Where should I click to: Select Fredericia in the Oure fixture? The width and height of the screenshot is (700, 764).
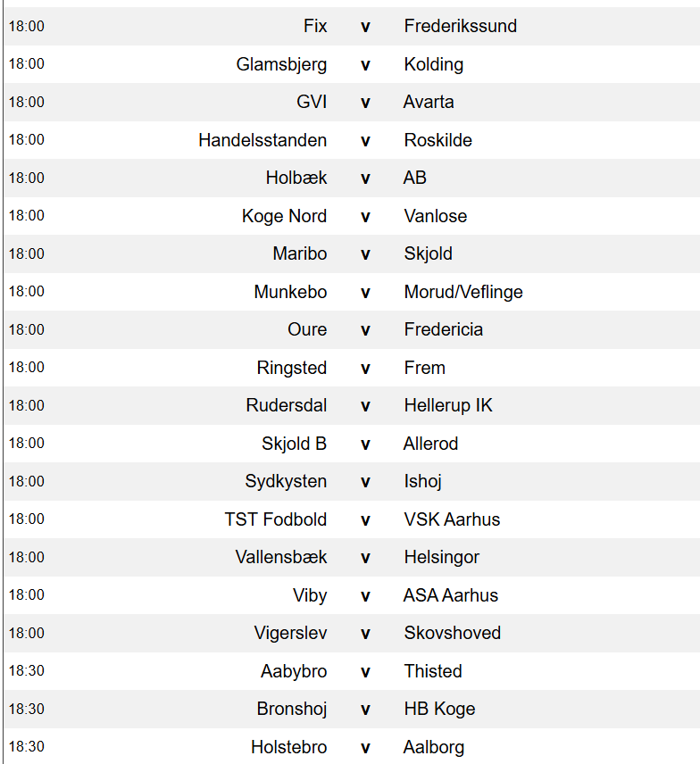pyautogui.click(x=443, y=330)
